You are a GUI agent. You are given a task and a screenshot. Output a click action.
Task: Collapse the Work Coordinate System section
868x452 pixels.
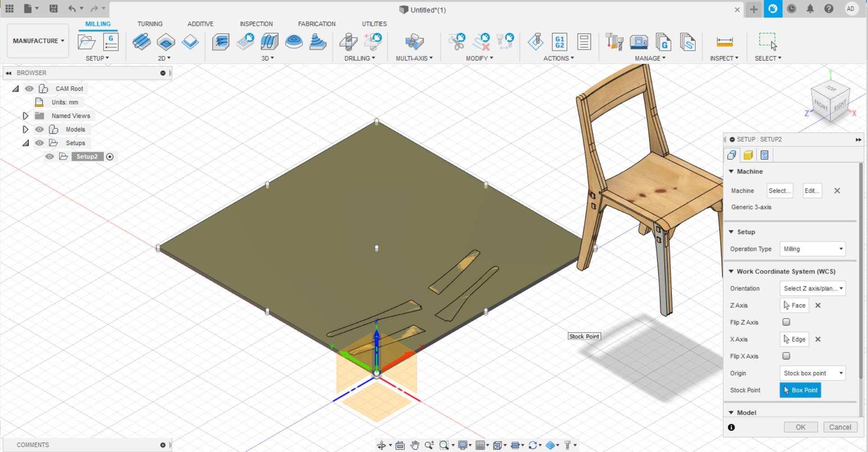731,271
